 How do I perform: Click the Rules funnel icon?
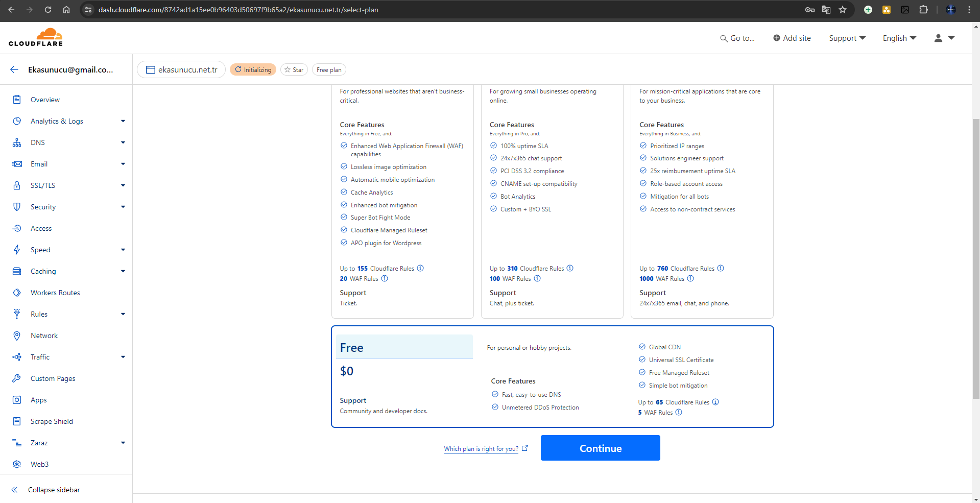point(17,314)
